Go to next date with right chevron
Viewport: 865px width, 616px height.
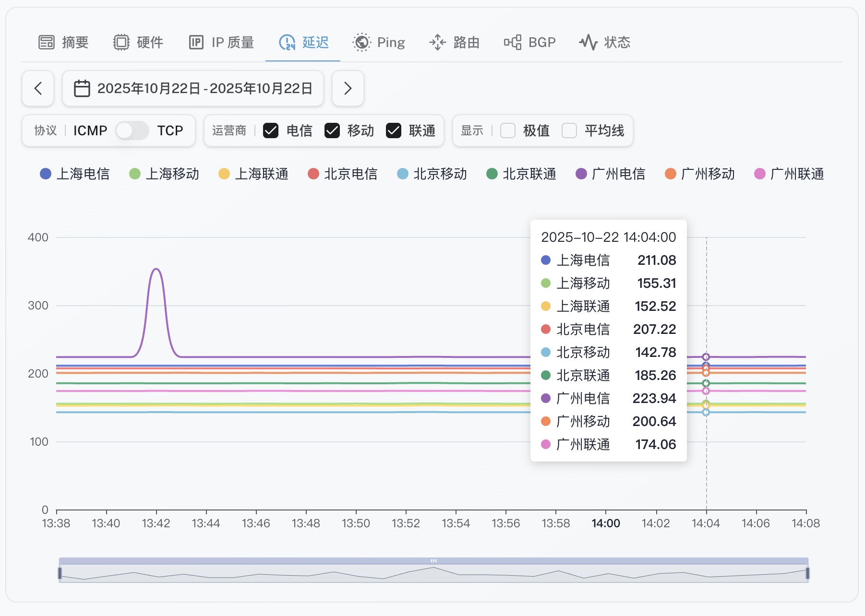point(348,89)
